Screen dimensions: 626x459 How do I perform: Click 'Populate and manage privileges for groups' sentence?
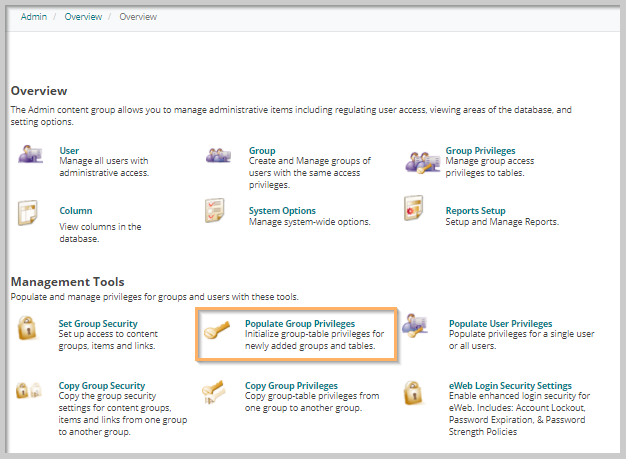click(155, 297)
